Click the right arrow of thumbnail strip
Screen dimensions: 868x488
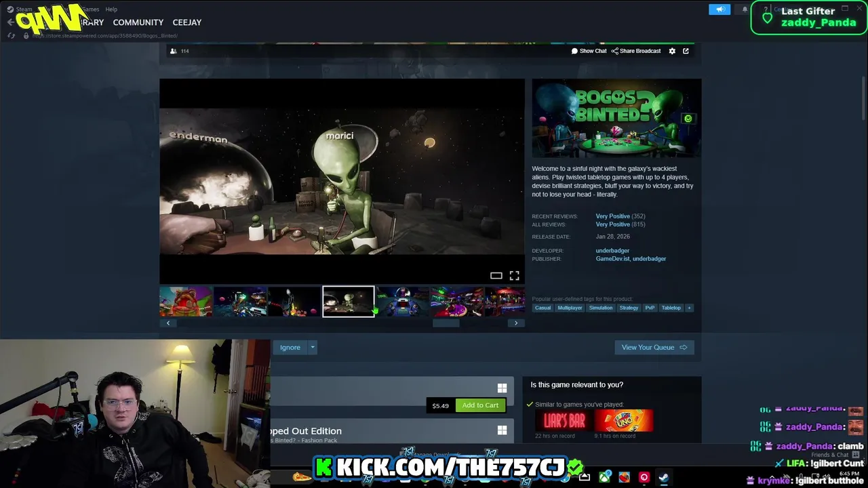tap(516, 323)
